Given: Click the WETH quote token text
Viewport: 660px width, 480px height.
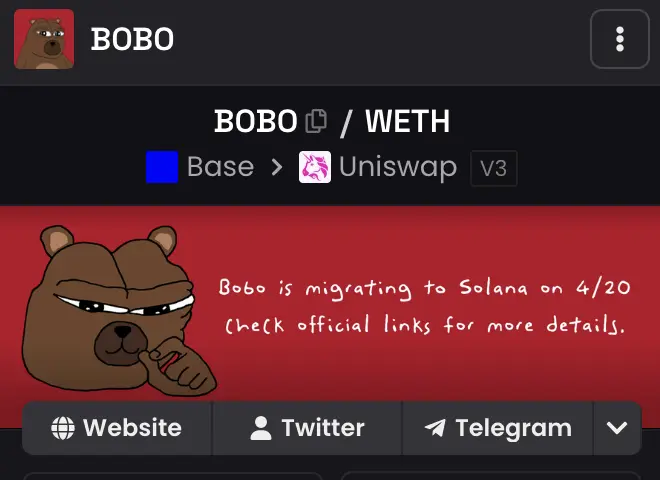Looking at the screenshot, I should click(x=407, y=121).
